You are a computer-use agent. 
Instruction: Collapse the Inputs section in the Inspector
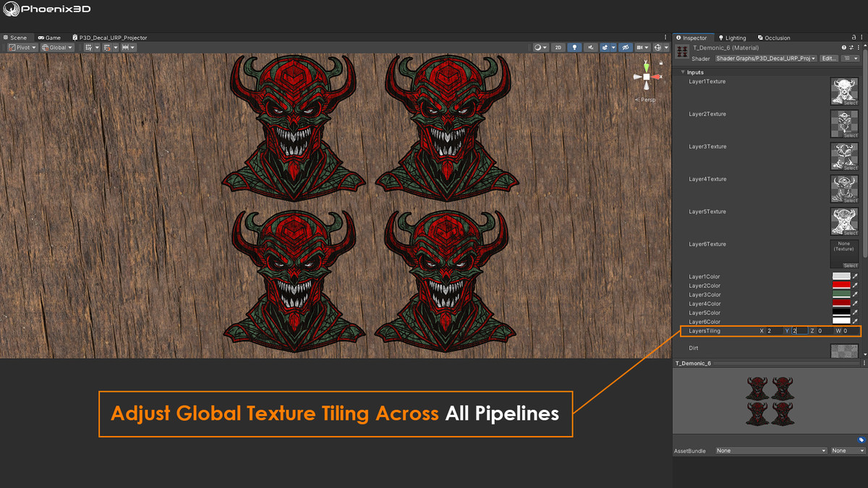[682, 72]
